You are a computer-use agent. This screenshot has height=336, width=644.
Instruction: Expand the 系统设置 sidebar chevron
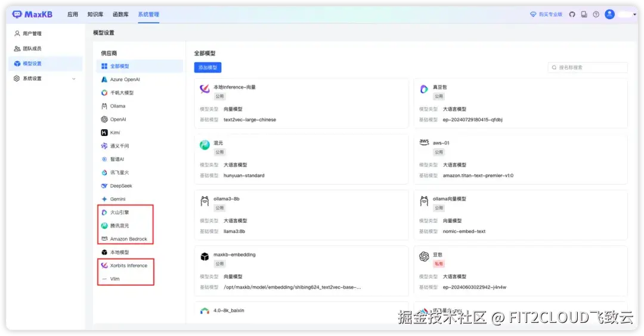pos(74,79)
